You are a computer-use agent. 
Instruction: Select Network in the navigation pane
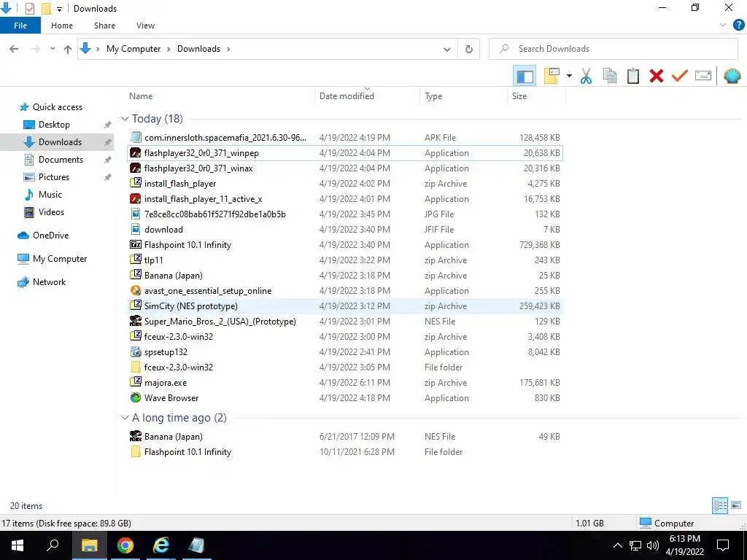pos(49,282)
